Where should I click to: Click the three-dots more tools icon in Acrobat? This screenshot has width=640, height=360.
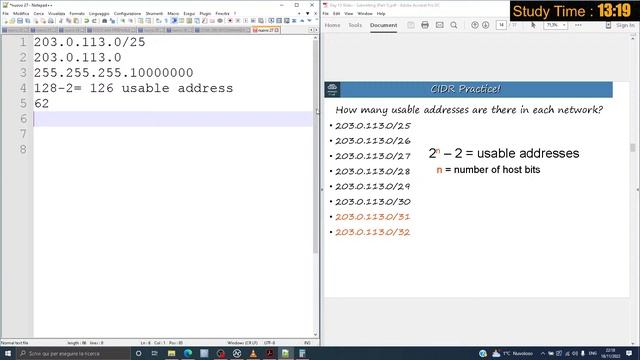578,25
